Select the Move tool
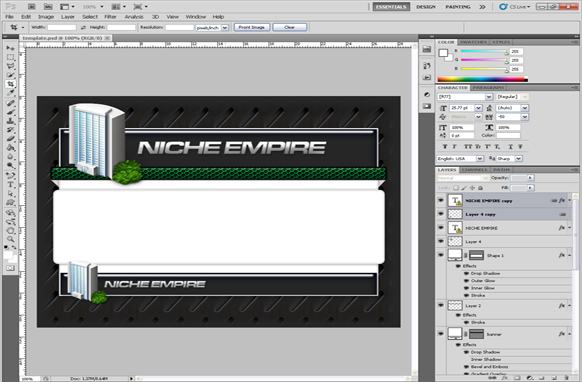582x382 pixels. (x=10, y=48)
